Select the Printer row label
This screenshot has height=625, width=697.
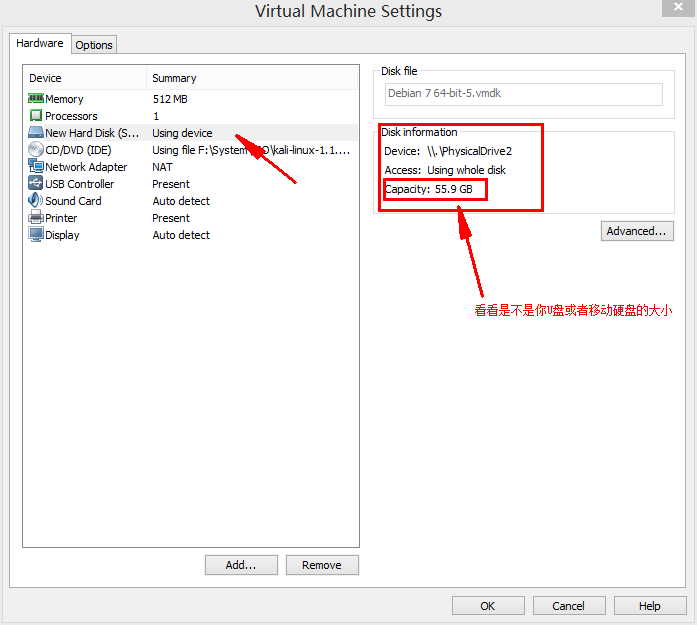coord(61,218)
